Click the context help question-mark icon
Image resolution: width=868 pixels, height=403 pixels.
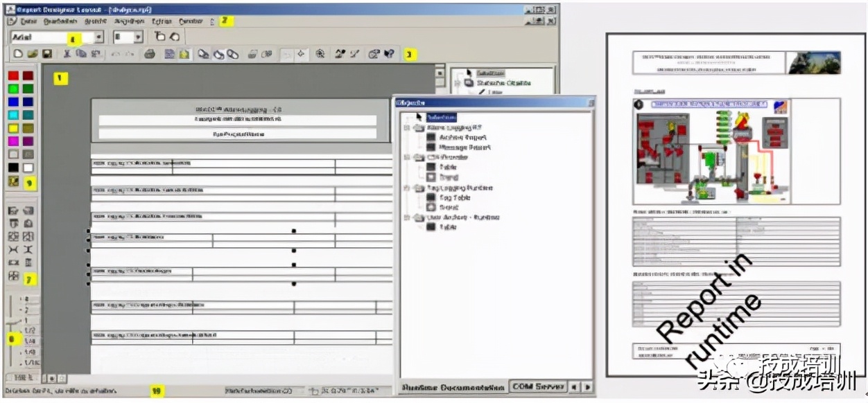[389, 54]
